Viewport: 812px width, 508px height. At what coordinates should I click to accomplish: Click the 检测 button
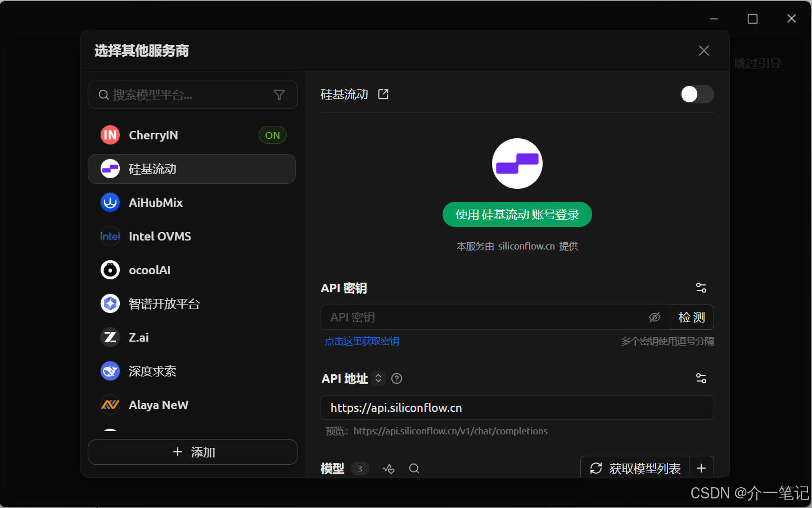(x=692, y=317)
